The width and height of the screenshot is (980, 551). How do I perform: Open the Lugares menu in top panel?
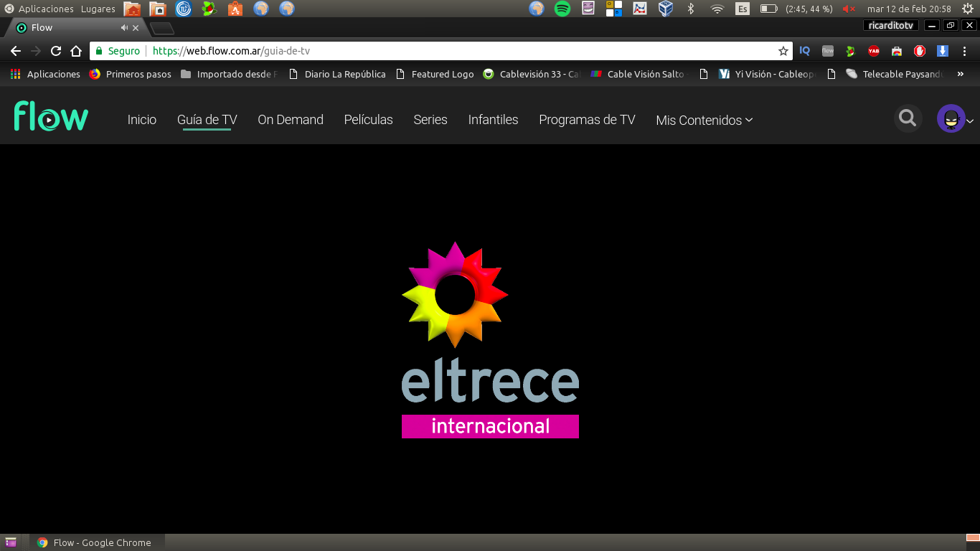click(98, 9)
